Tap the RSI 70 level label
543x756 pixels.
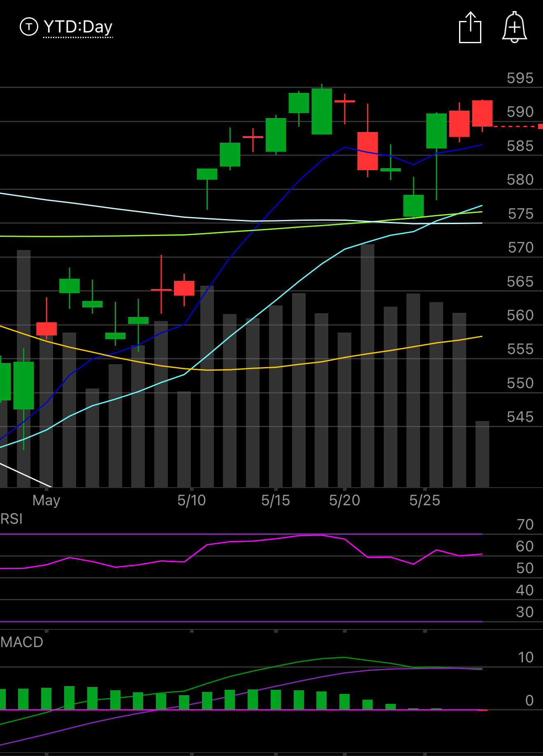525,525
